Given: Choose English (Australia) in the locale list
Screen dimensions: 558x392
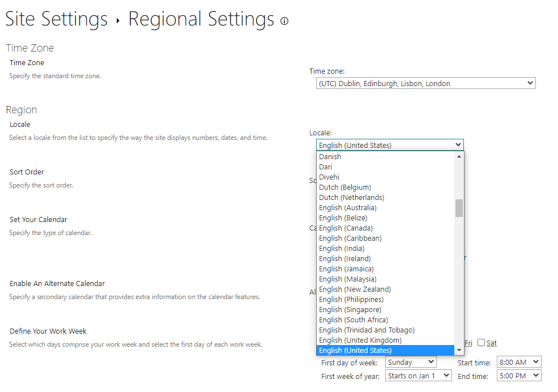Looking at the screenshot, I should [x=348, y=207].
